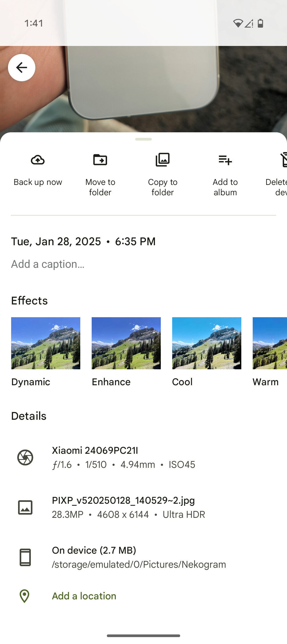The width and height of the screenshot is (287, 644).
Task: Choose the Warm effect thumbnail
Action: point(270,343)
